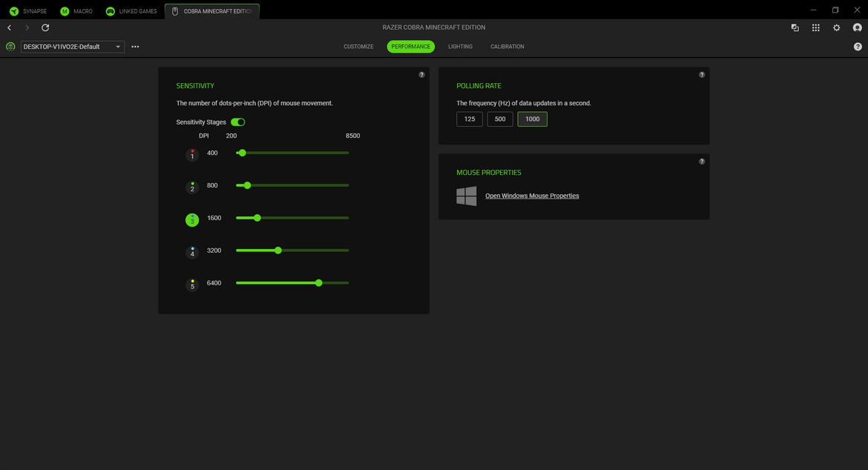The image size is (868, 470).
Task: Show help for Mouse Properties panel
Action: pyautogui.click(x=702, y=162)
